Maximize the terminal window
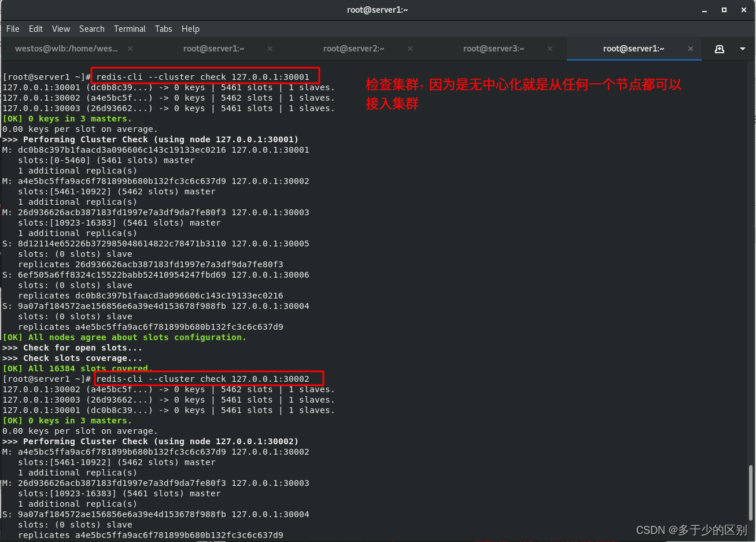The width and height of the screenshot is (756, 542). [724, 10]
